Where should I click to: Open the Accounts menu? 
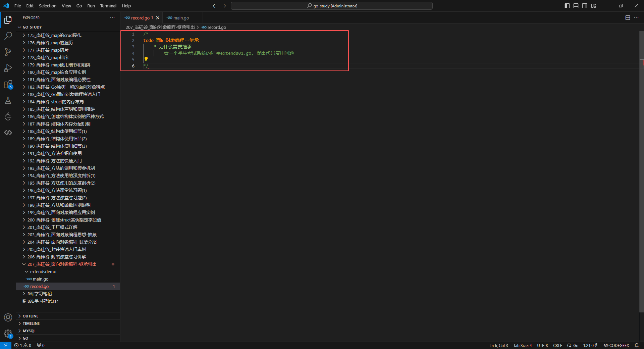tap(8, 317)
